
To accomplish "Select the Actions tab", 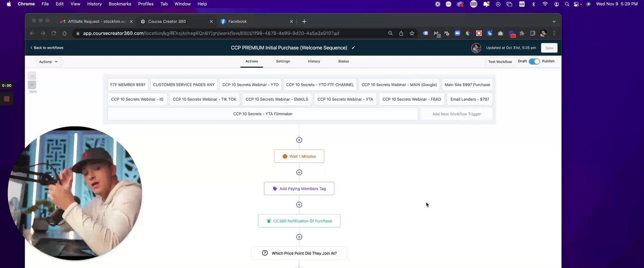I will coord(252,61).
